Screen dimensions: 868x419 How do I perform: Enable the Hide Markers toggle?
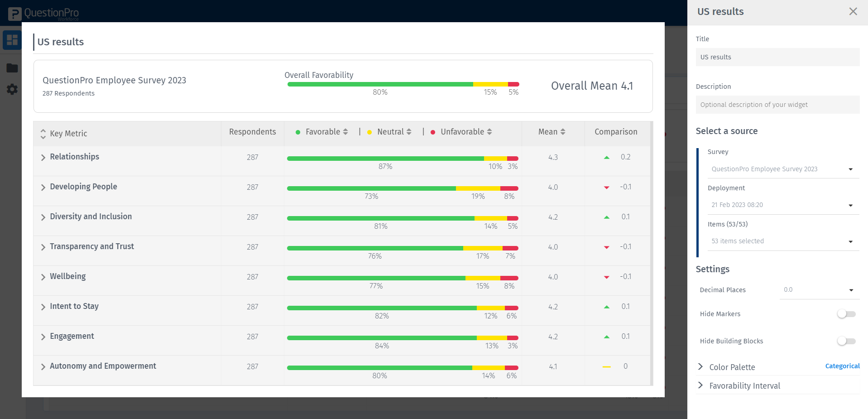point(846,313)
